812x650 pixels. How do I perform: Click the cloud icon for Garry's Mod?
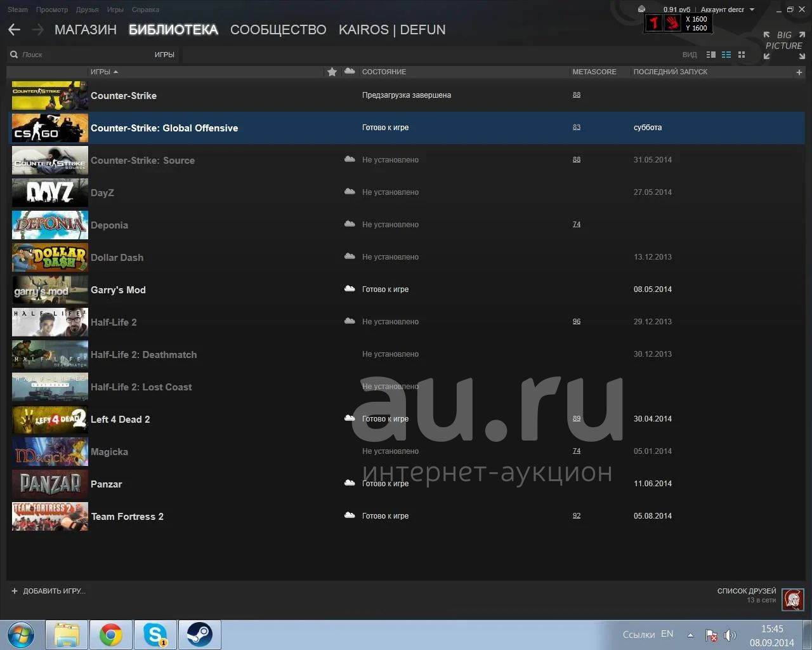[x=350, y=289]
